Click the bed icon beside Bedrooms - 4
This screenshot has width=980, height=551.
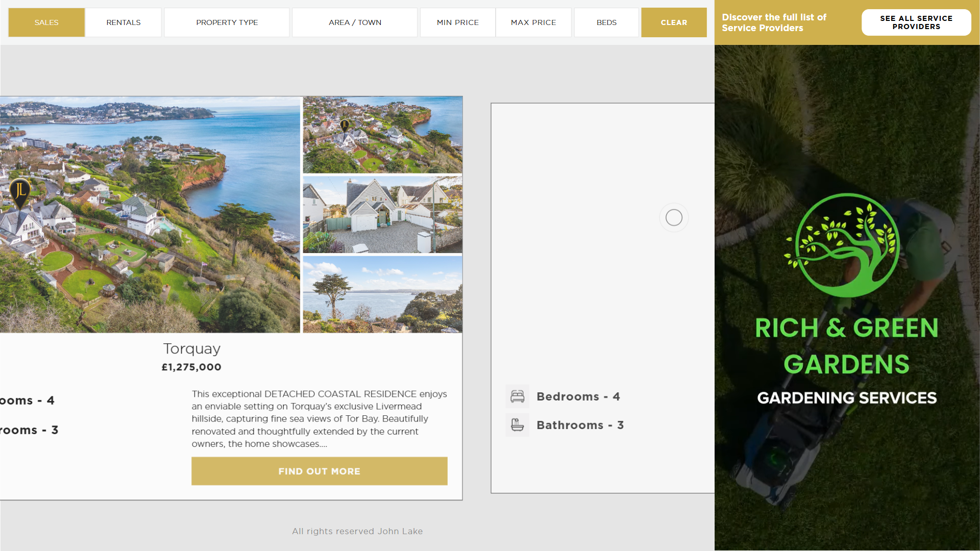coord(517,396)
